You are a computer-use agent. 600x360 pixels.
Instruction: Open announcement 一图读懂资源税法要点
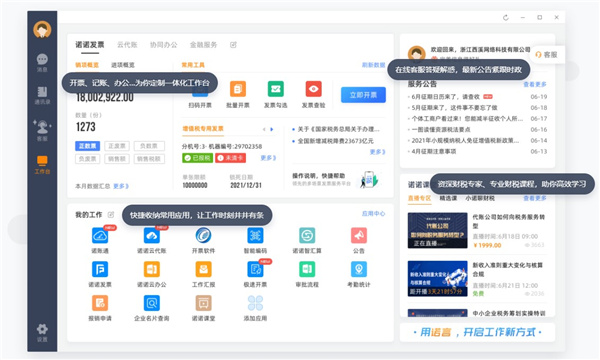pyautogui.click(x=441, y=129)
